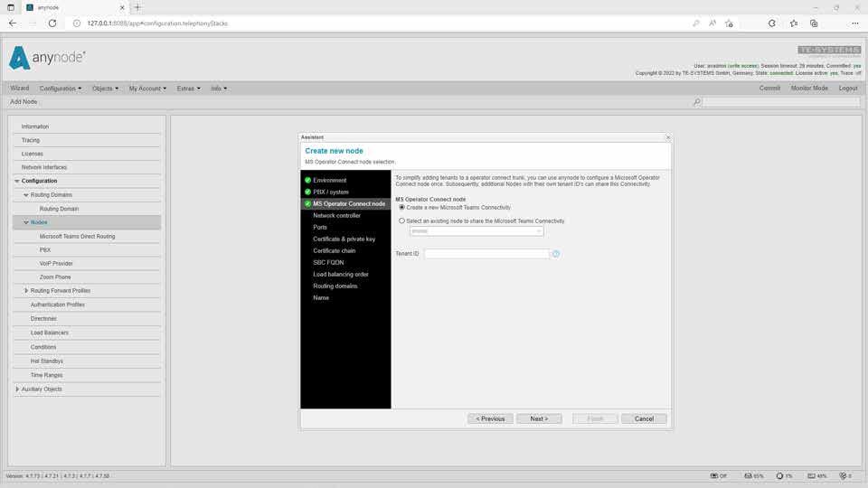Click the Previous button
This screenshot has height=488, width=868.
(490, 418)
